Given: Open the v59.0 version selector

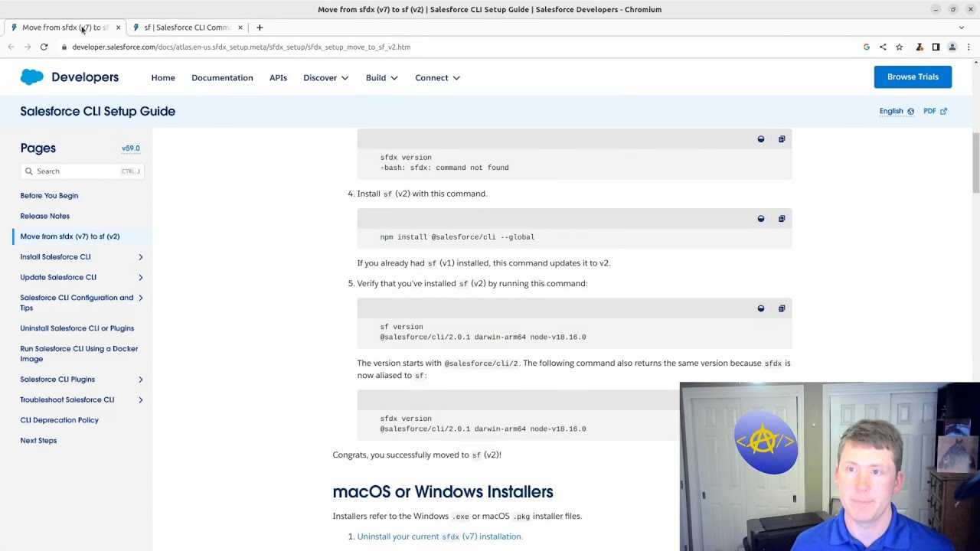Looking at the screenshot, I should pyautogui.click(x=131, y=148).
